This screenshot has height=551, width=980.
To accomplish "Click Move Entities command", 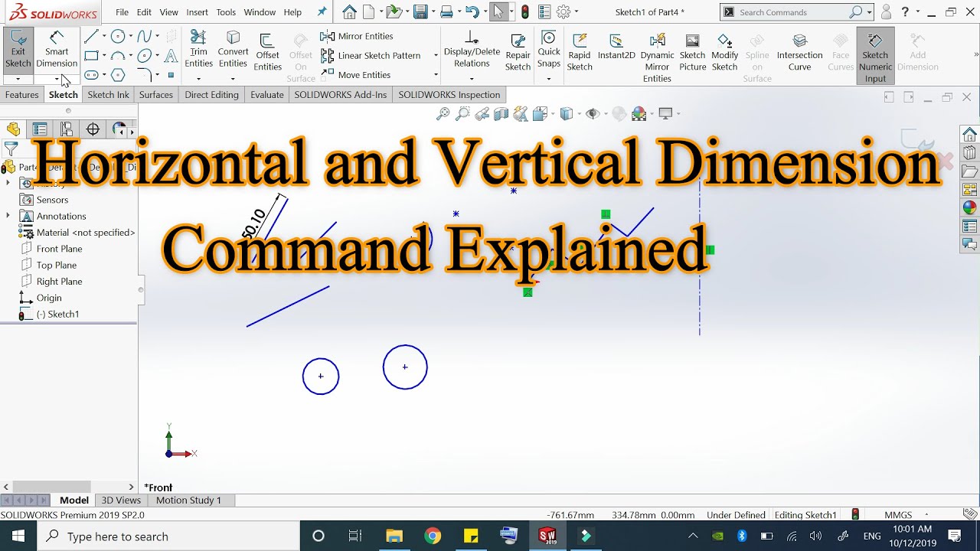I will 356,75.
